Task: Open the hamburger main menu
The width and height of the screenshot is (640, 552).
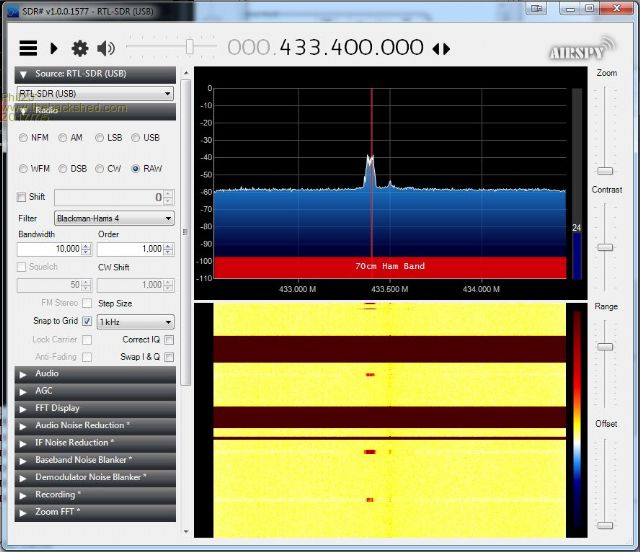Action: pos(28,48)
